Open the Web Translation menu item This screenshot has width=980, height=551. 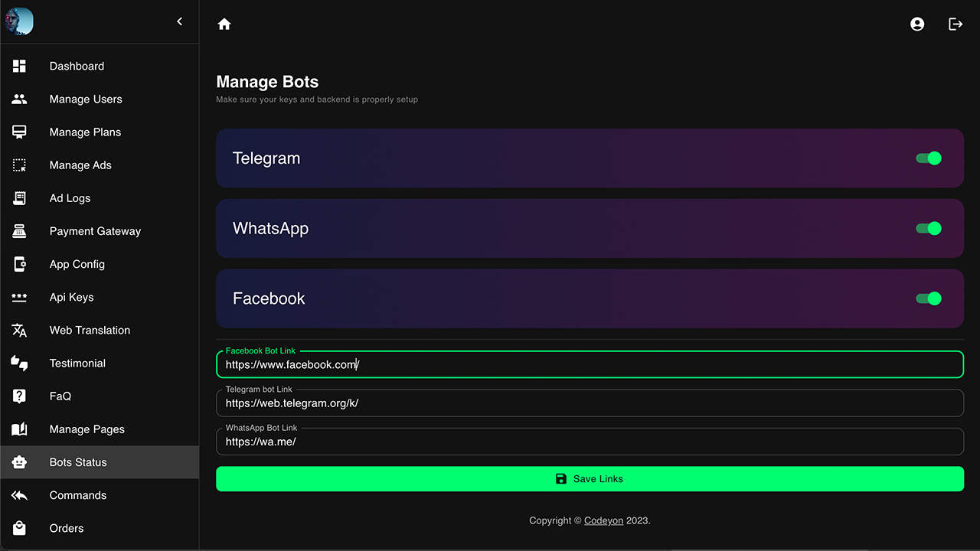click(100, 330)
